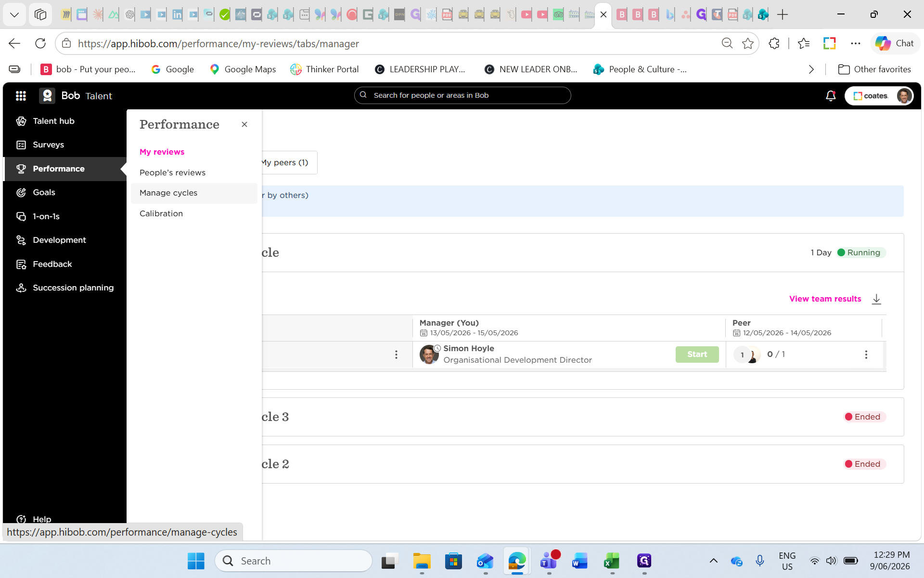
Task: Open browser settings and more menu
Action: pyautogui.click(x=855, y=44)
